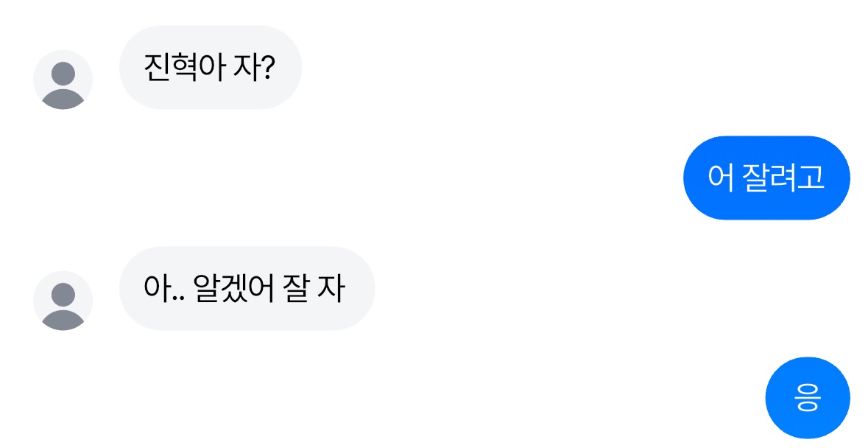
Task: Click the top sender's profile avatar
Action: point(63,80)
